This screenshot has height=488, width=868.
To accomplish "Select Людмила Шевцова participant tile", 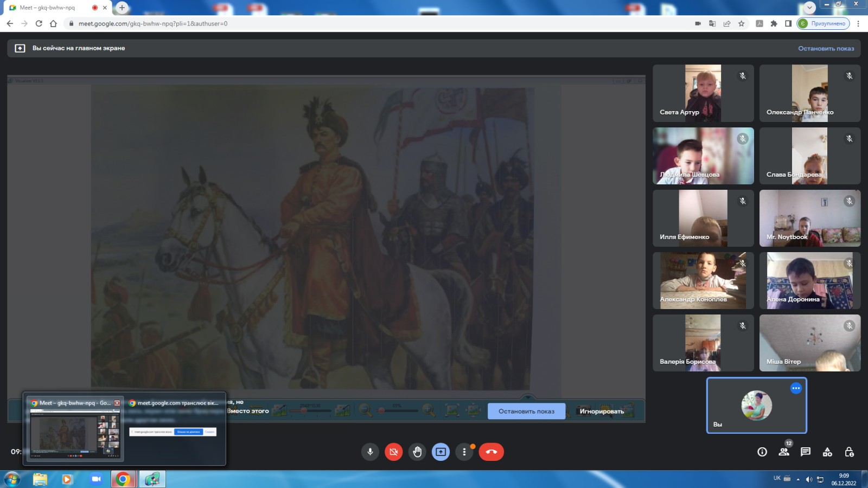I will (x=703, y=156).
